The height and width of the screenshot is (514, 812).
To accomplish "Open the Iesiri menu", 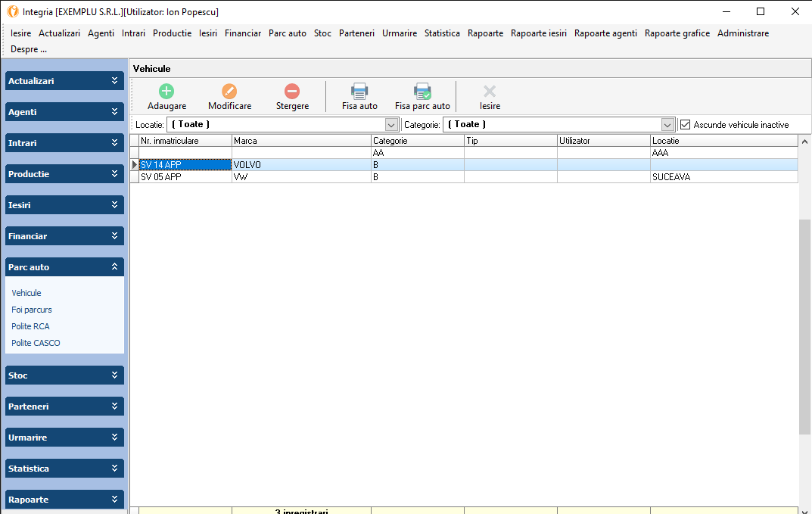I will click(x=208, y=33).
